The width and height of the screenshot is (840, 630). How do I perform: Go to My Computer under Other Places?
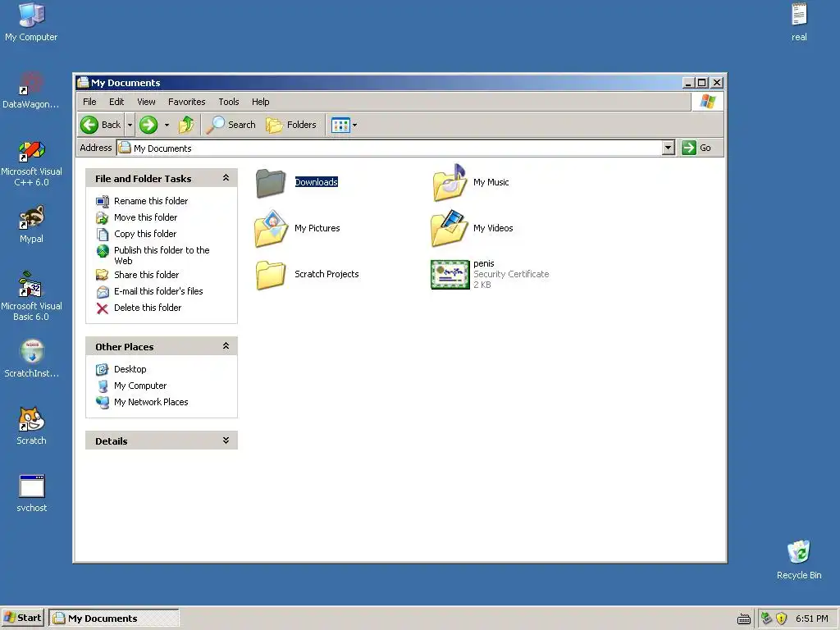pos(140,386)
